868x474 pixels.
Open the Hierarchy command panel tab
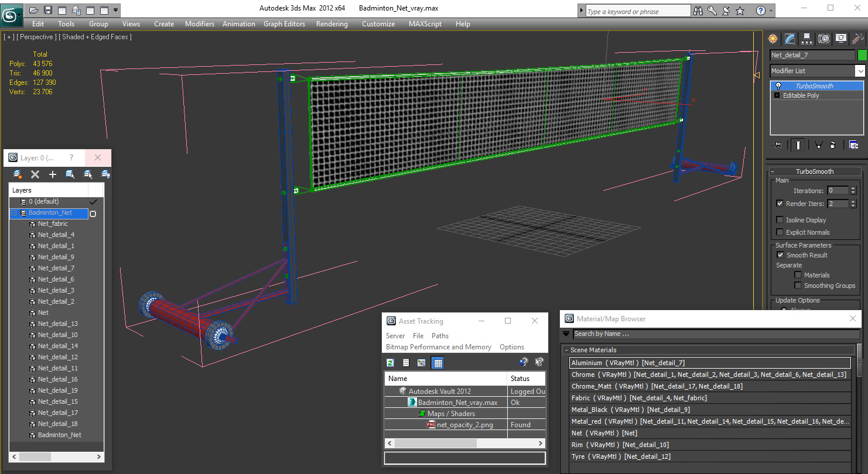click(x=807, y=39)
